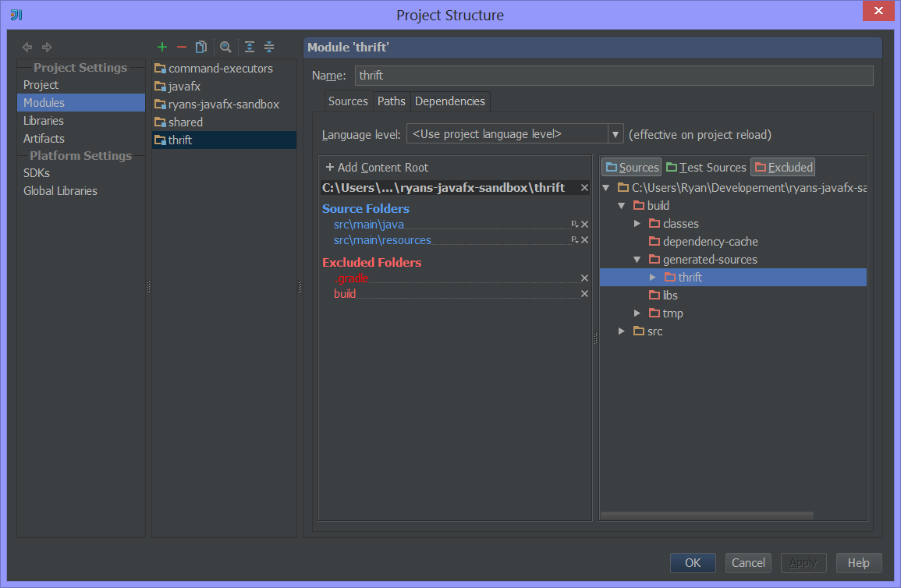Collapse all modules in the list

point(269,47)
